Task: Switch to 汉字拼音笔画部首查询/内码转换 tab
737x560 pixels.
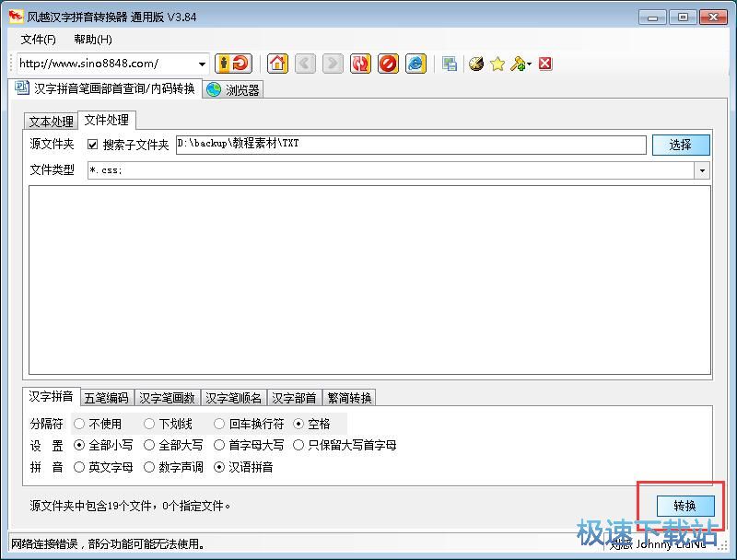Action: (105, 88)
